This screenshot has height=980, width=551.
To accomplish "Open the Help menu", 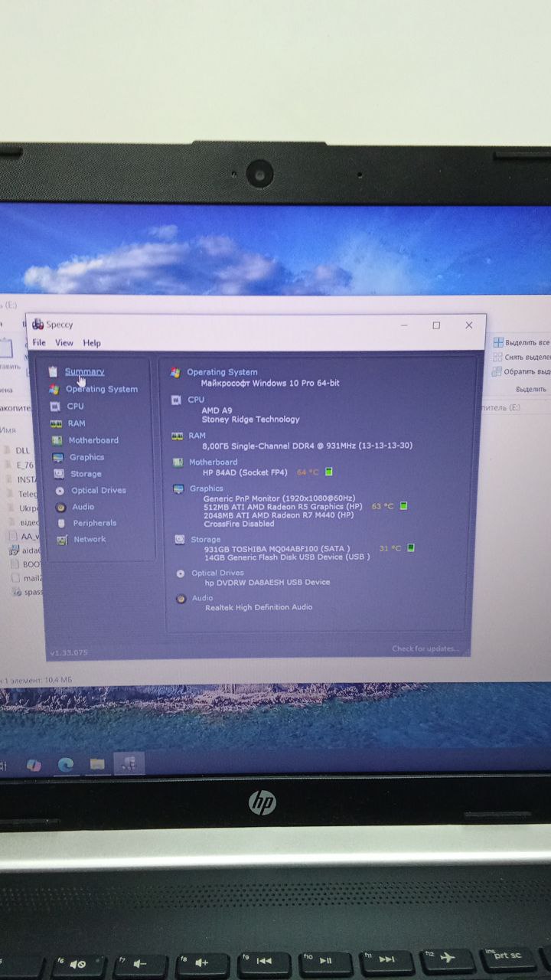I will (92, 343).
